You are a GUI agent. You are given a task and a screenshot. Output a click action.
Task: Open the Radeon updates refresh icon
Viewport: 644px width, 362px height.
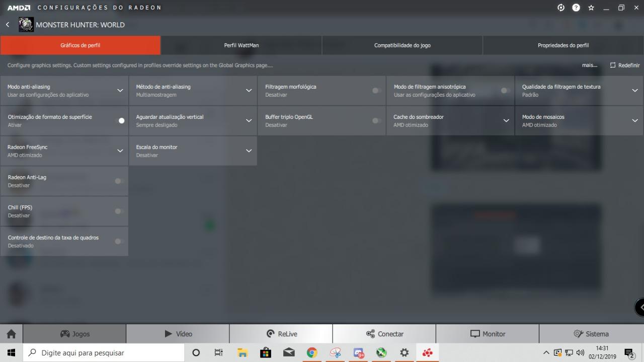[x=561, y=8]
